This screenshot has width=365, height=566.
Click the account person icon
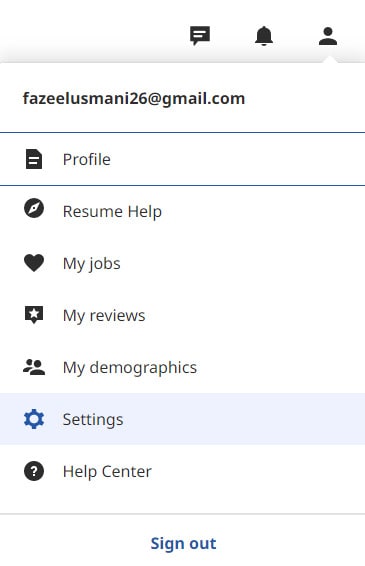(x=328, y=36)
